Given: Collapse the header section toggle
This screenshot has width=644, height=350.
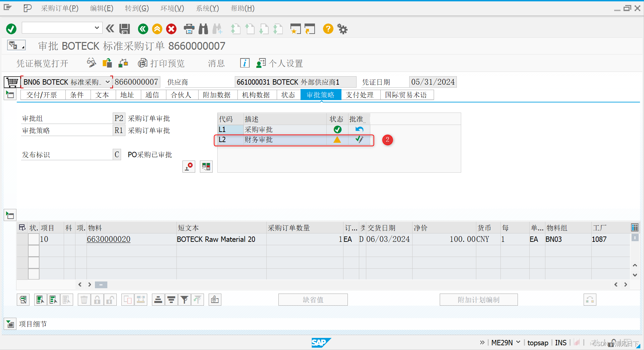Looking at the screenshot, I should pos(10,95).
